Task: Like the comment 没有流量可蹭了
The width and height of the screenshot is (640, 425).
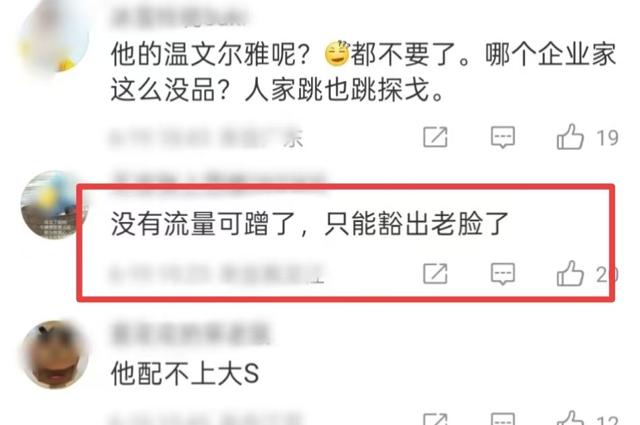Action: pyautogui.click(x=570, y=274)
